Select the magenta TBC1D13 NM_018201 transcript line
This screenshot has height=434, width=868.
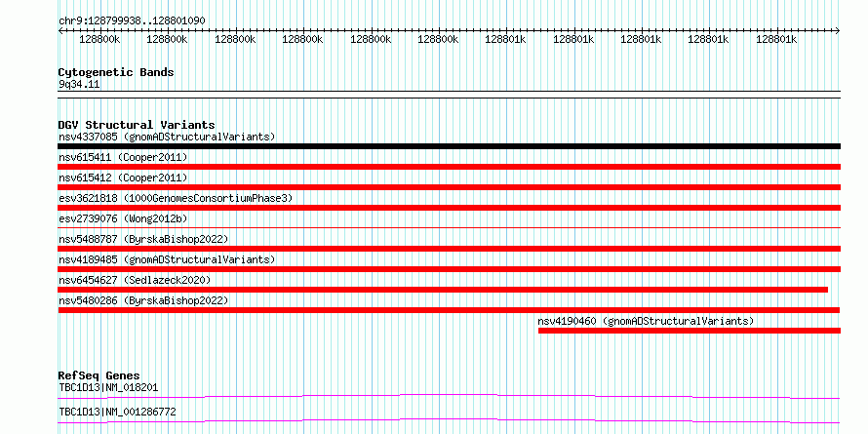coord(449,396)
